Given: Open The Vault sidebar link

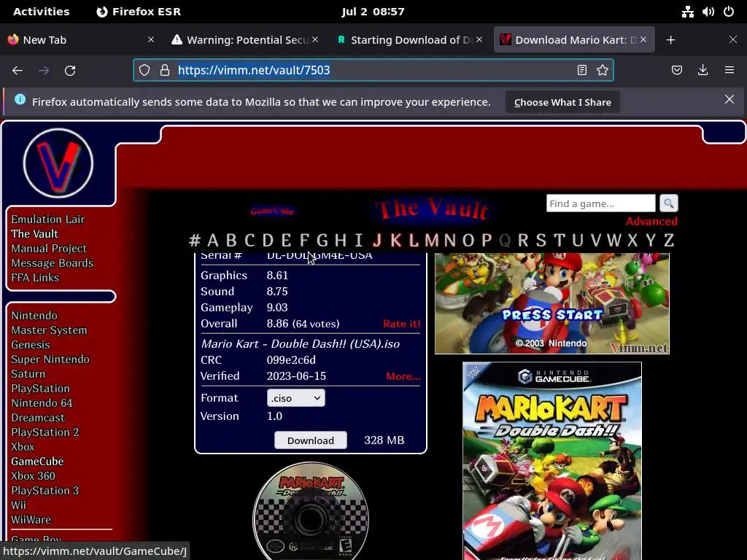Looking at the screenshot, I should 35,234.
